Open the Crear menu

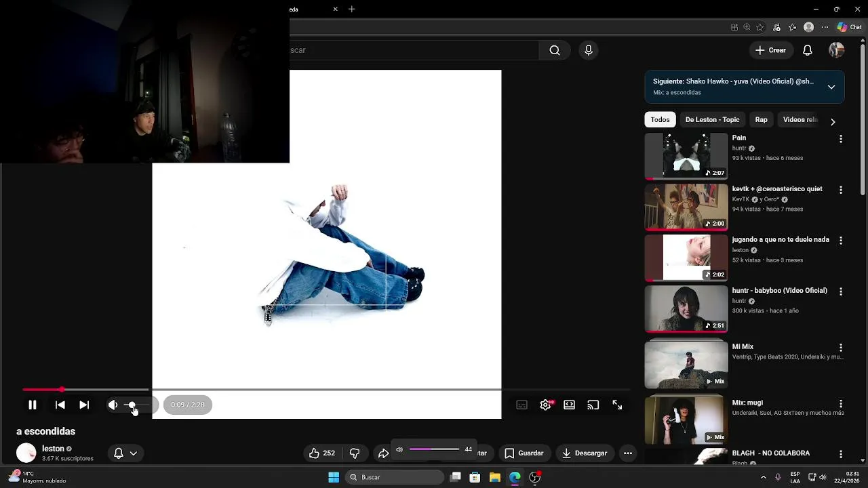tap(770, 50)
